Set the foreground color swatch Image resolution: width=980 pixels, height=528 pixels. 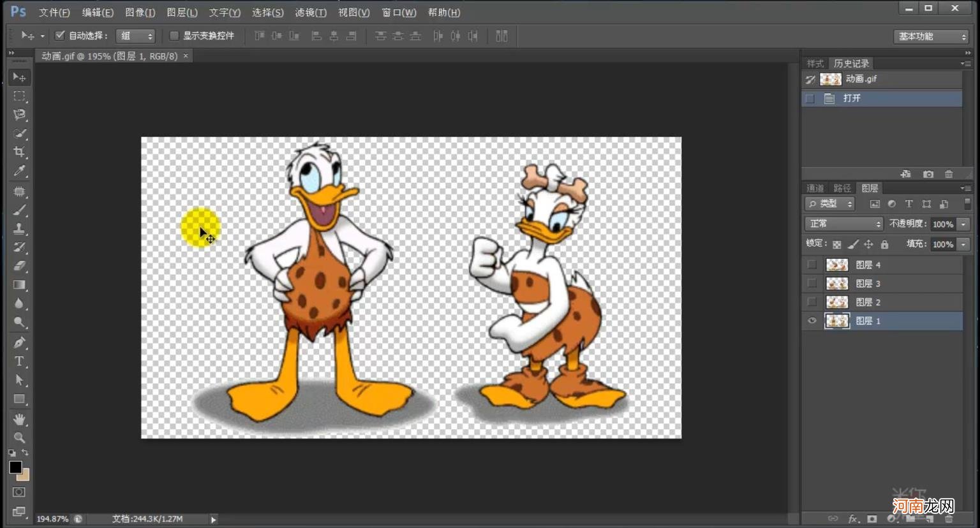(x=15, y=467)
